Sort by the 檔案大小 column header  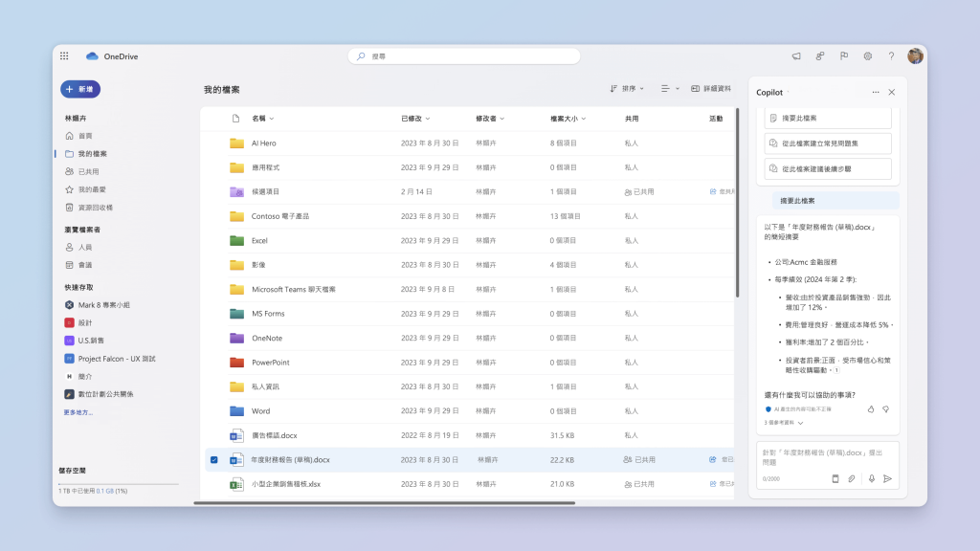coord(568,119)
